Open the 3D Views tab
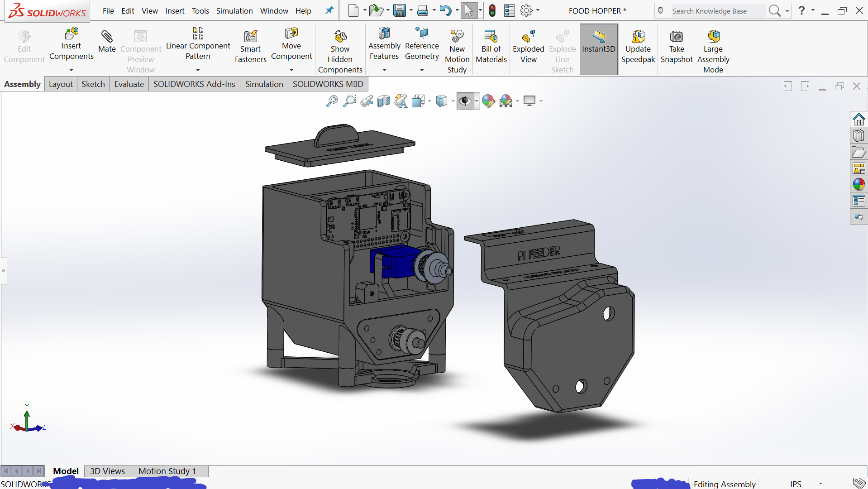The image size is (868, 489). pos(107,471)
